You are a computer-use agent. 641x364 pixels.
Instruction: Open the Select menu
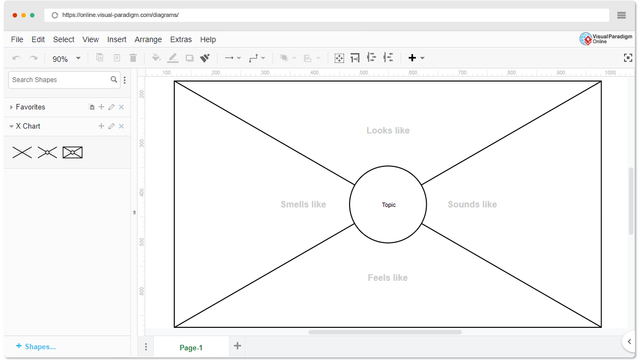coord(64,39)
